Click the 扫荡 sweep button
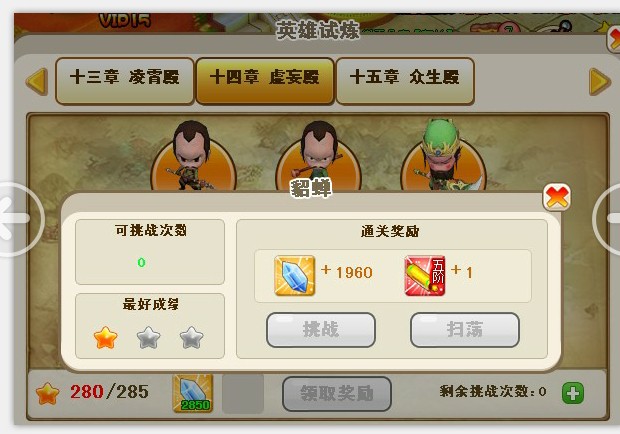This screenshot has height=434, width=620. coord(465,330)
